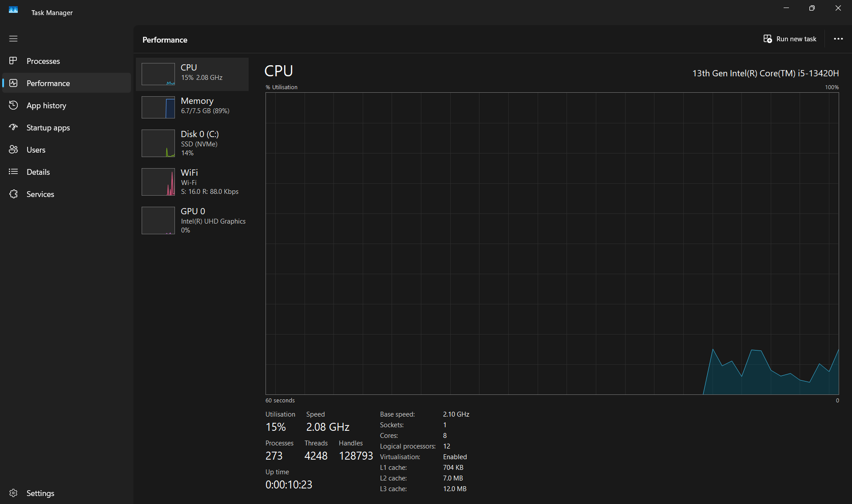This screenshot has height=504, width=852.
Task: Click the 60 seconds graph label
Action: pyautogui.click(x=280, y=400)
